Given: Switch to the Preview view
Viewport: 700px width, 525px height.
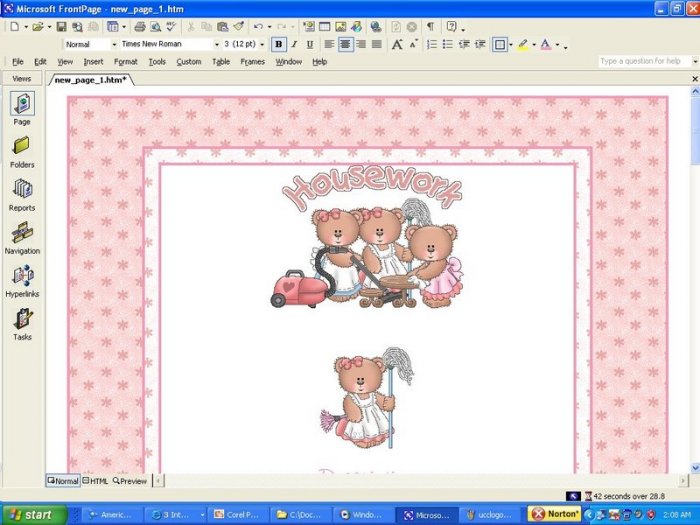Looking at the screenshot, I should pyautogui.click(x=129, y=481).
